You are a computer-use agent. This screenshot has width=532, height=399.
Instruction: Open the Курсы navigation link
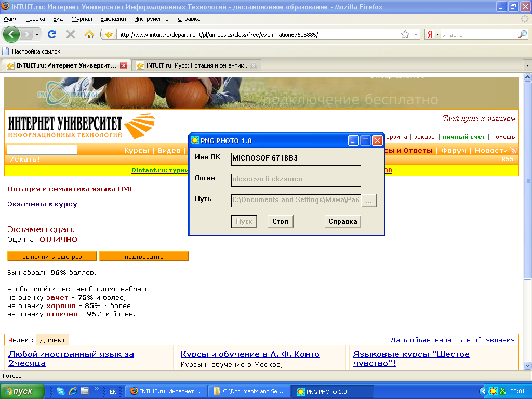(x=137, y=150)
